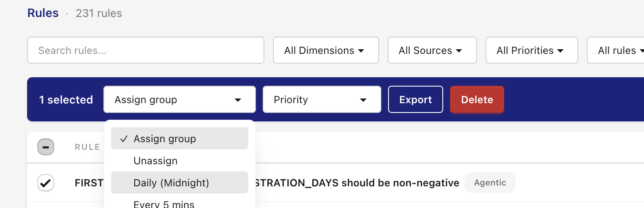Export the selected rule

click(x=416, y=100)
